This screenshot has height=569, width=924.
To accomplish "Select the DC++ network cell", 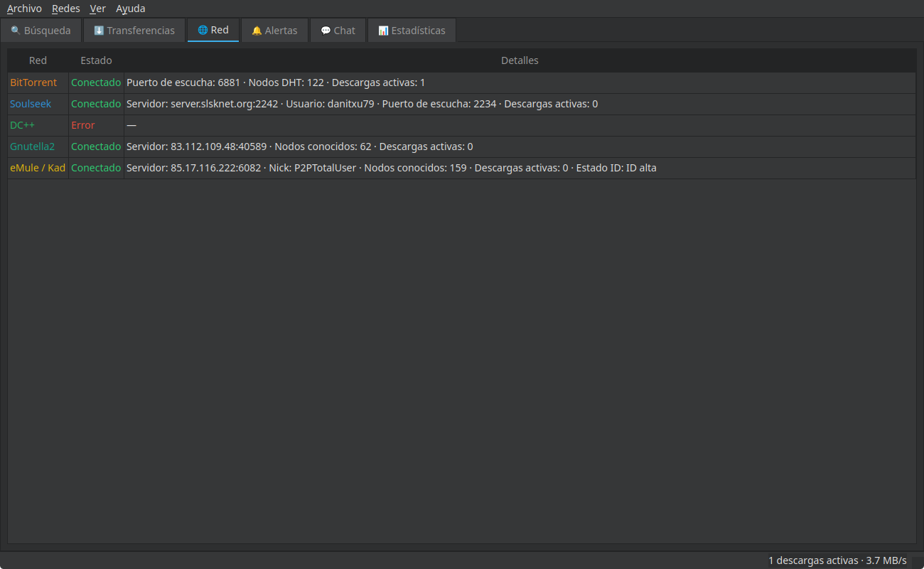I will [x=38, y=125].
